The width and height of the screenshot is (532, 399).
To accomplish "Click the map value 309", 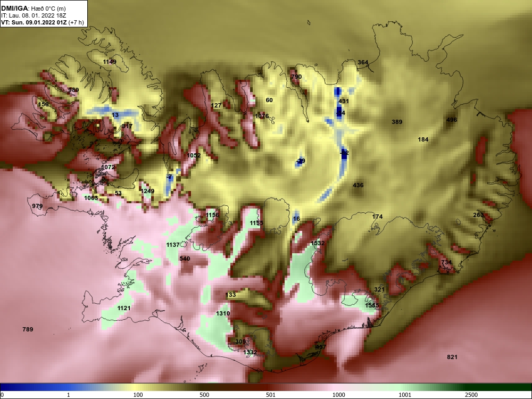I will click(x=240, y=342).
